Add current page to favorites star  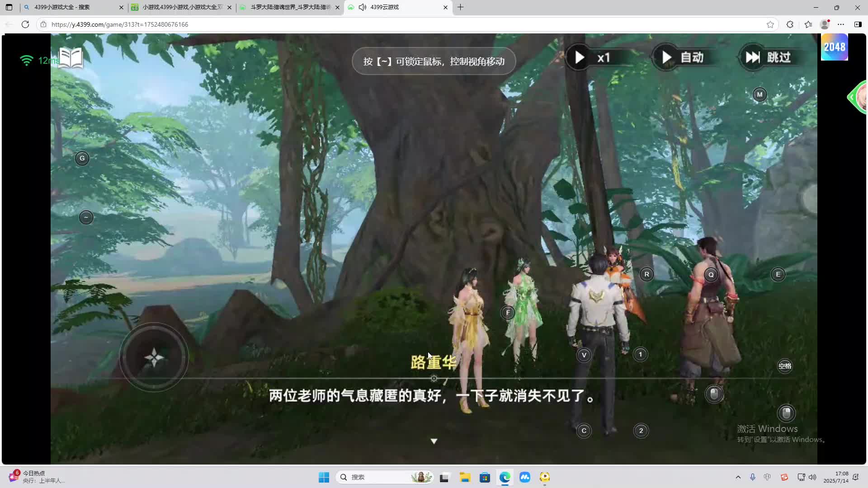tap(771, 24)
